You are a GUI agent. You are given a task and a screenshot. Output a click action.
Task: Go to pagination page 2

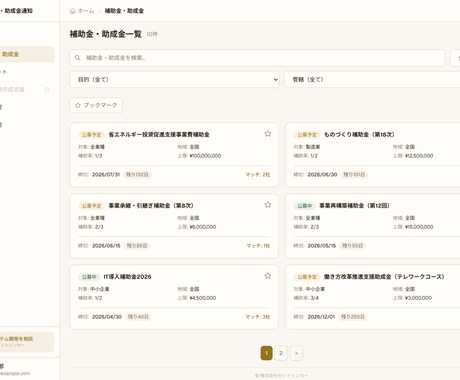[x=281, y=353]
